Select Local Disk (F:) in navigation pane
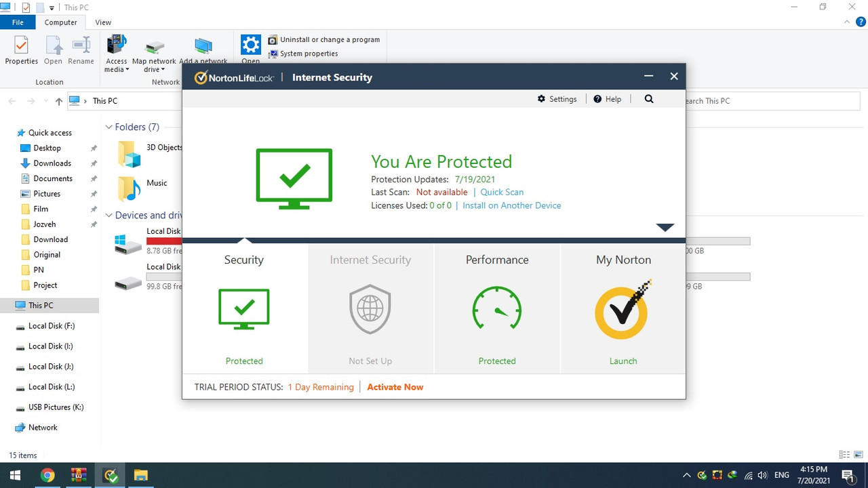Viewport: 868px width, 488px height. (52, 326)
